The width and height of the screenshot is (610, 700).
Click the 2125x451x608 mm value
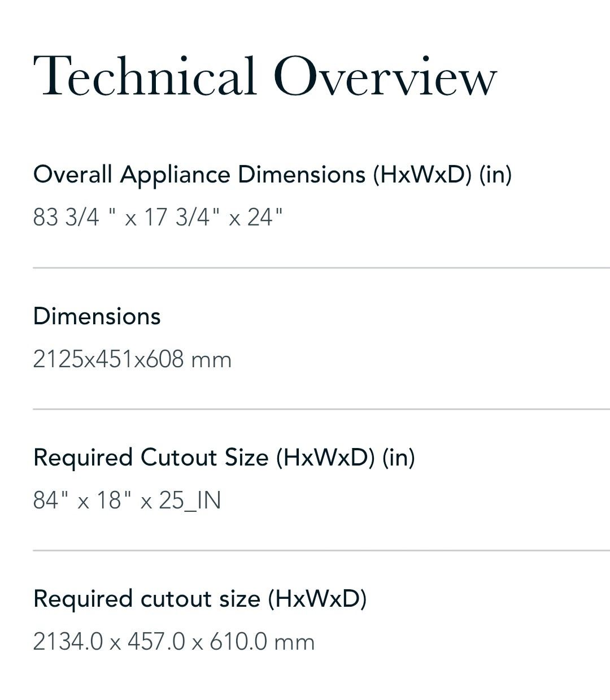(132, 360)
